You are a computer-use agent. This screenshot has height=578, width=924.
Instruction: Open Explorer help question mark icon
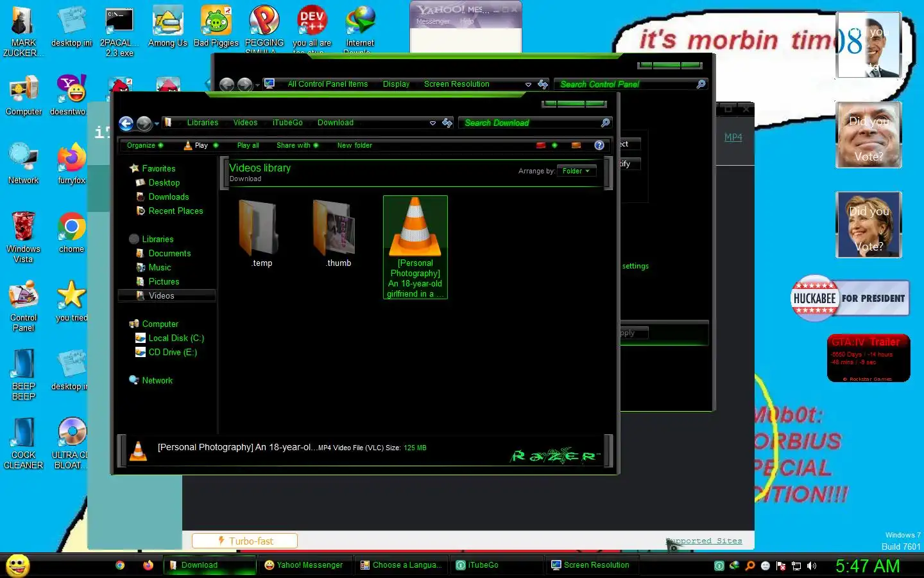coord(599,145)
